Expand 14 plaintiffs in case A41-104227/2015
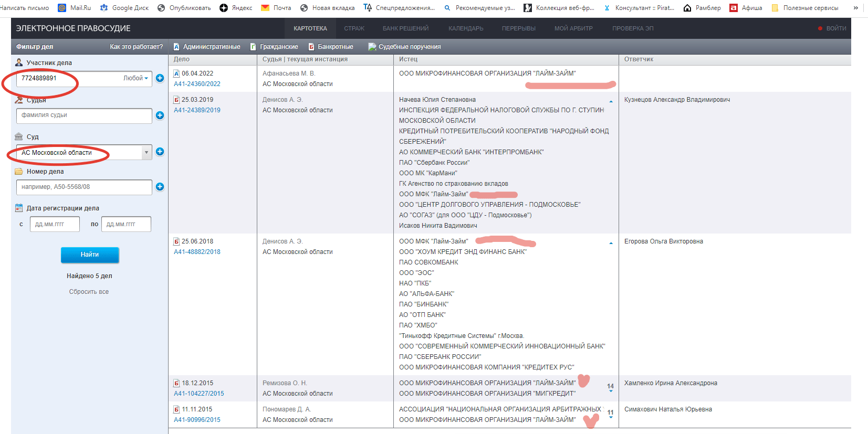This screenshot has width=868, height=434. click(610, 388)
